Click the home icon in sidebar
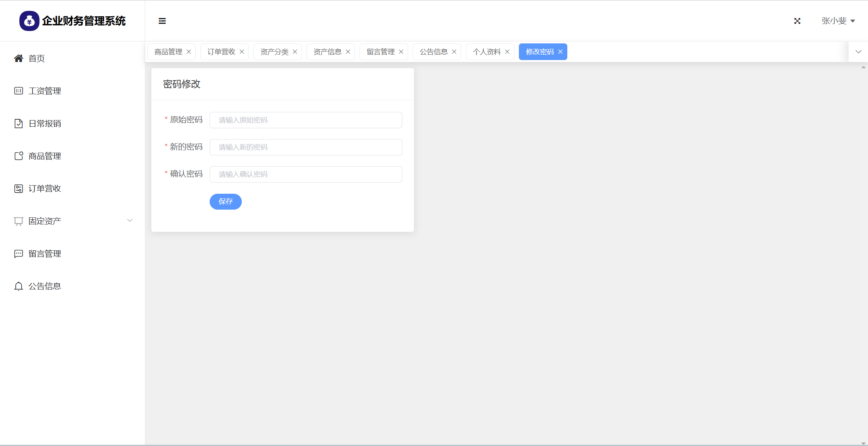This screenshot has height=446, width=868. (19, 59)
